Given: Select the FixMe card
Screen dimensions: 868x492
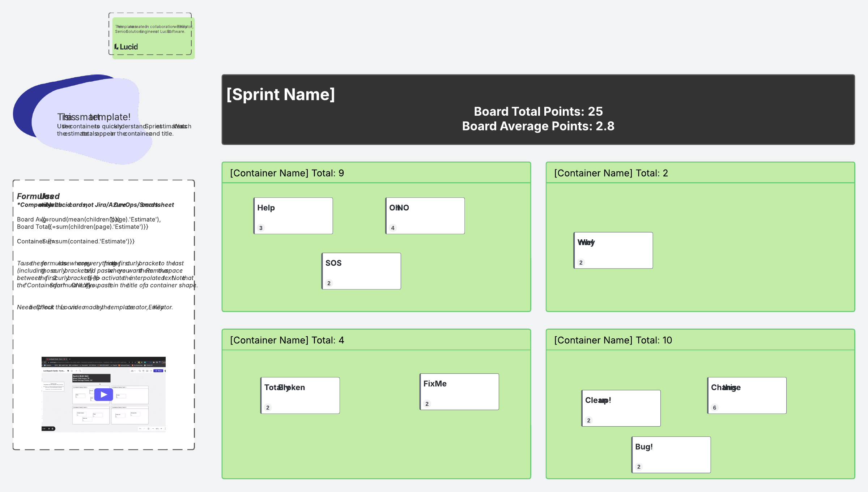Looking at the screenshot, I should pyautogui.click(x=459, y=392).
